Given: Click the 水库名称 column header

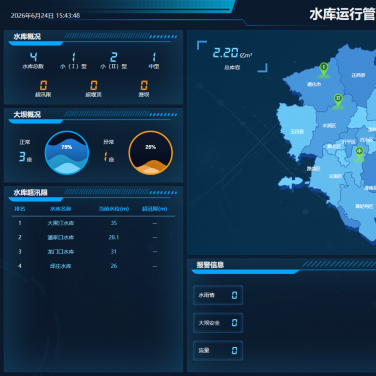Looking at the screenshot, I should click(x=60, y=209).
